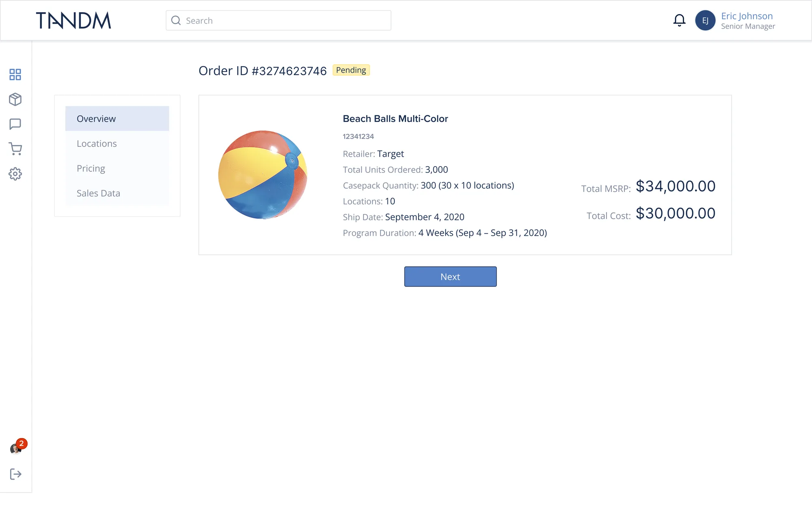This screenshot has height=508, width=812.
Task: Click the notification bell icon
Action: point(679,20)
